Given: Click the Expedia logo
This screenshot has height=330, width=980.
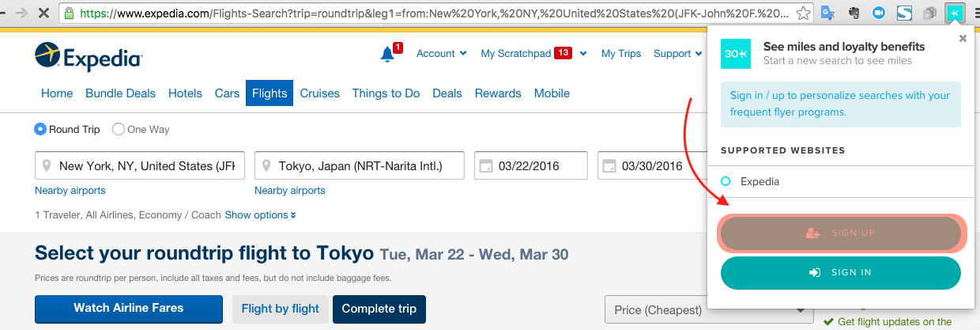Looking at the screenshot, I should click(89, 57).
